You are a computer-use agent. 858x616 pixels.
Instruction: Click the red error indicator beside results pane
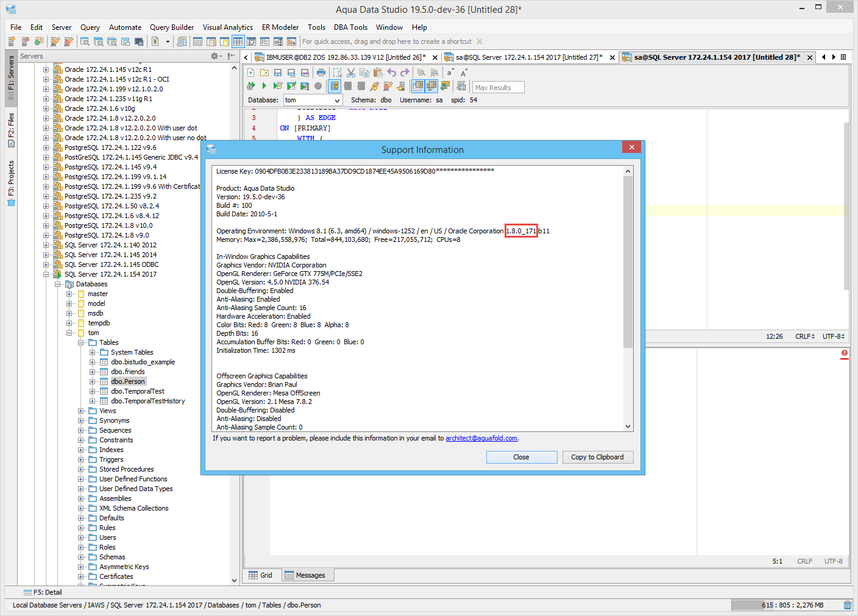pyautogui.click(x=845, y=353)
